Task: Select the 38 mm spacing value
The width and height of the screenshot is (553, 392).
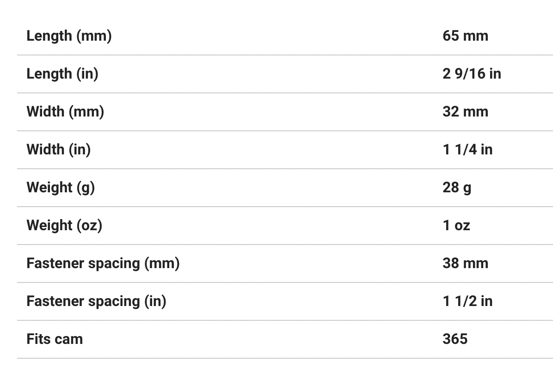Action: tap(465, 263)
